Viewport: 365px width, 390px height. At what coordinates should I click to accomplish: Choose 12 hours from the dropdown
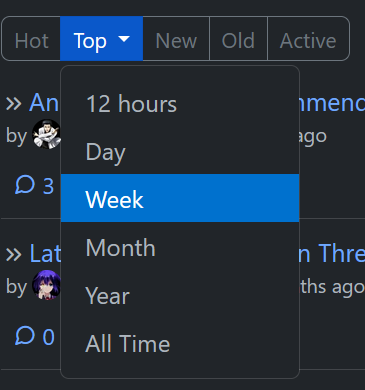pyautogui.click(x=180, y=104)
